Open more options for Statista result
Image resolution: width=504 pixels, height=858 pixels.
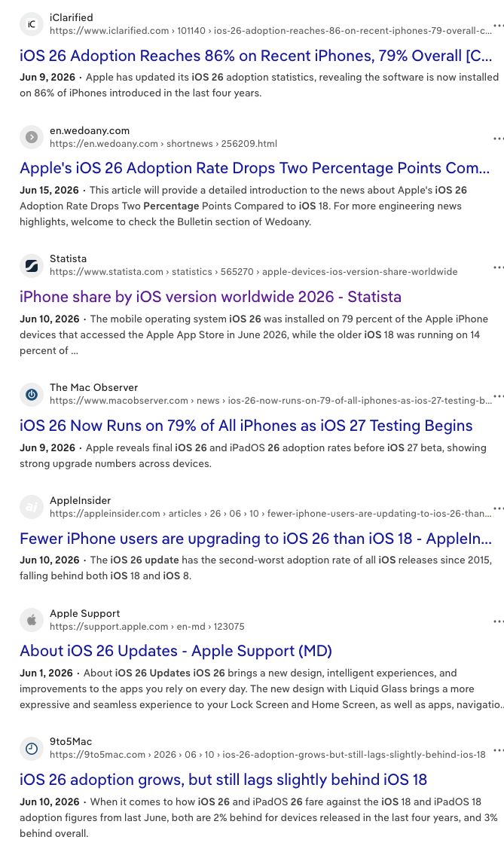coord(498,267)
